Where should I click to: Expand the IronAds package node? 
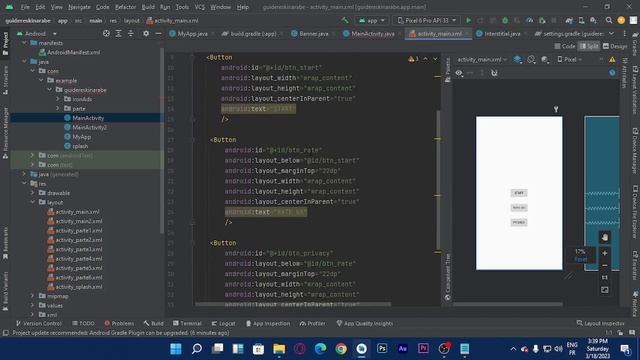pyautogui.click(x=58, y=99)
